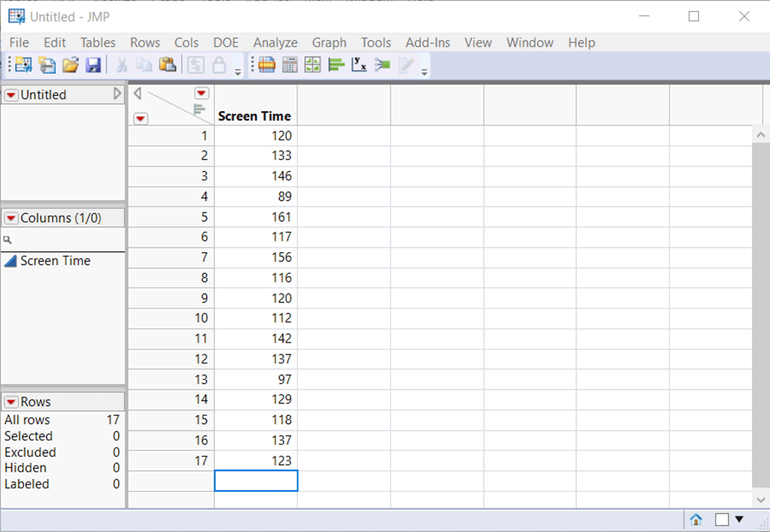Screen dimensions: 770x532
Task: Click the Excluded rows count label
Action: pos(30,452)
